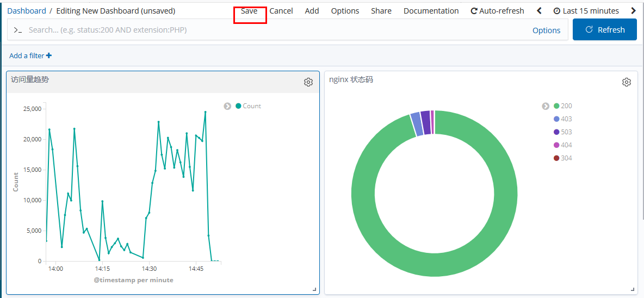Click the 404 legend color dot
644x298 pixels.
pos(556,145)
